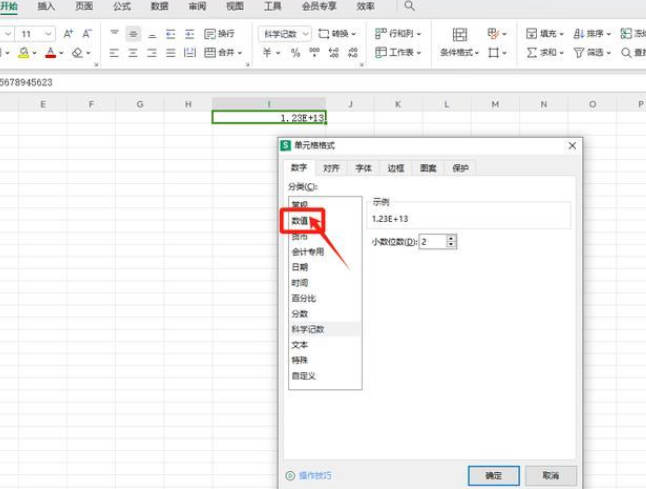The width and height of the screenshot is (646, 489).
Task: Align cell text to the left
Action: [x=114, y=52]
